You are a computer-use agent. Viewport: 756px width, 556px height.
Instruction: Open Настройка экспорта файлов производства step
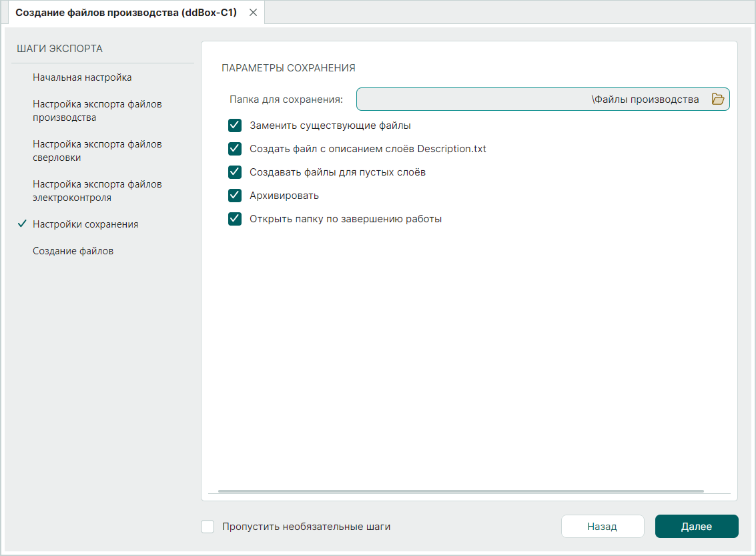click(x=97, y=111)
